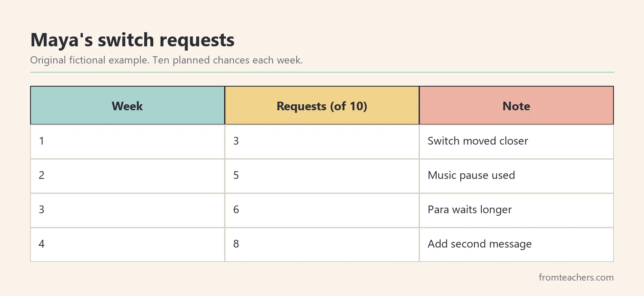The width and height of the screenshot is (644, 296).
Task: Click the fromteachers.com credit text
Action: click(x=576, y=278)
